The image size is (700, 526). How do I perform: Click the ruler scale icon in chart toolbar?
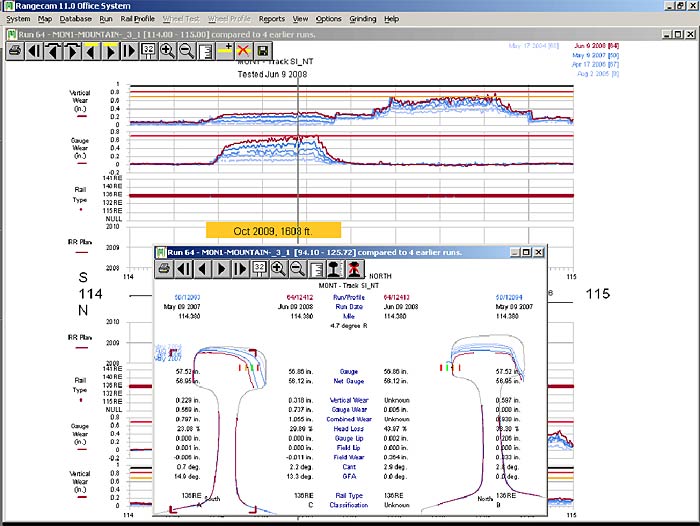point(205,51)
